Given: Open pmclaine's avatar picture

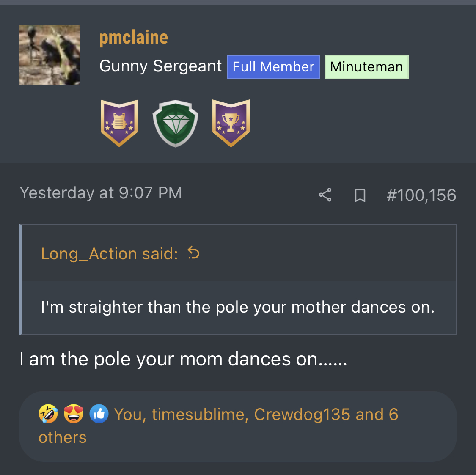Looking at the screenshot, I should [x=50, y=55].
